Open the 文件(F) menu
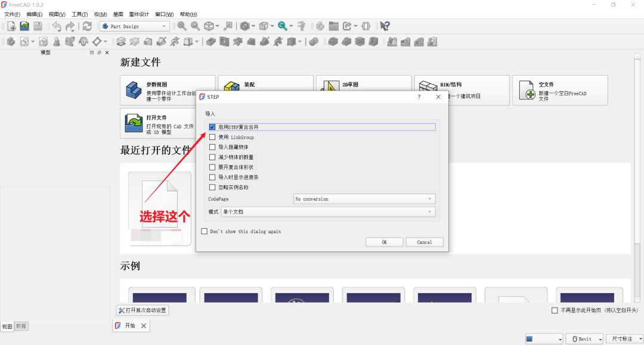 coord(12,14)
